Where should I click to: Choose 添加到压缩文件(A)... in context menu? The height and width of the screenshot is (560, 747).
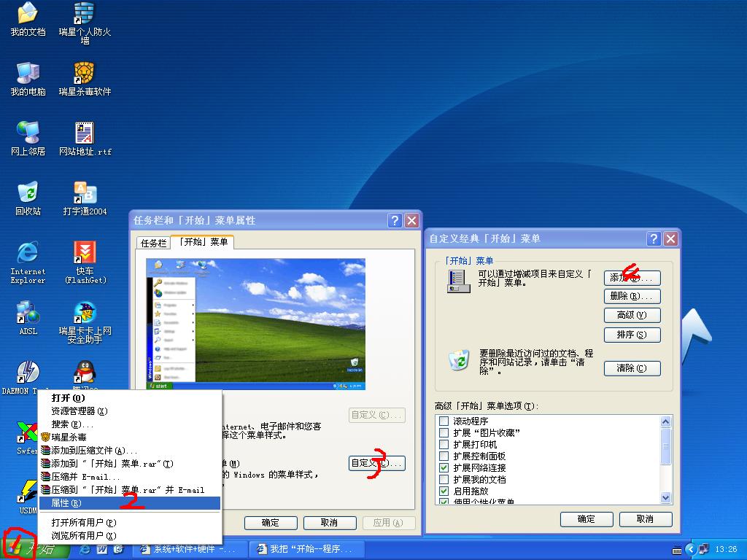coord(130,450)
